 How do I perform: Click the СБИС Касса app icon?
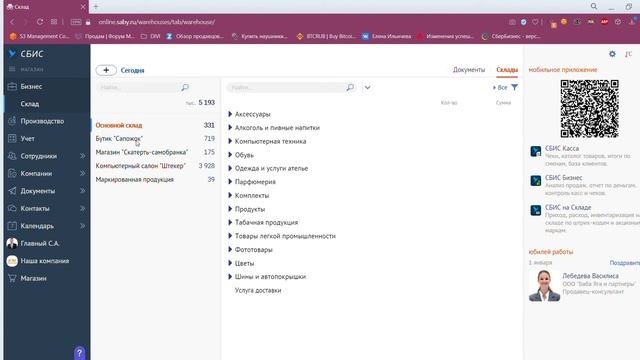(536, 151)
